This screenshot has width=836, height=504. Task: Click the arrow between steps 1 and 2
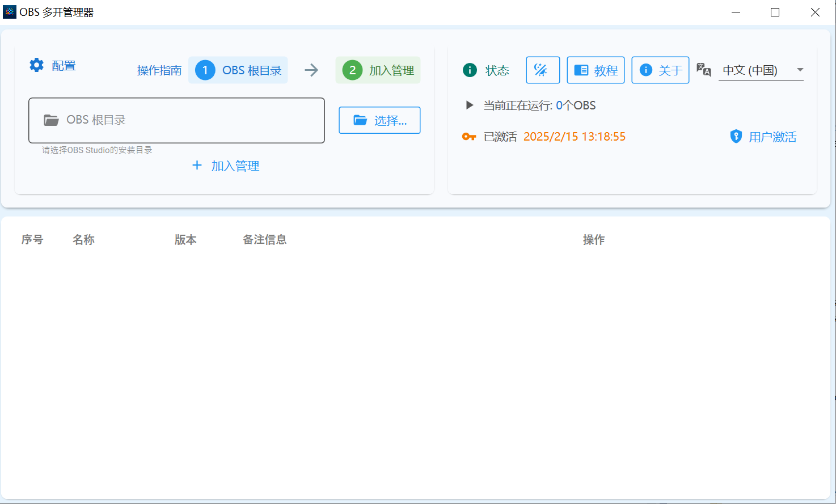click(311, 70)
